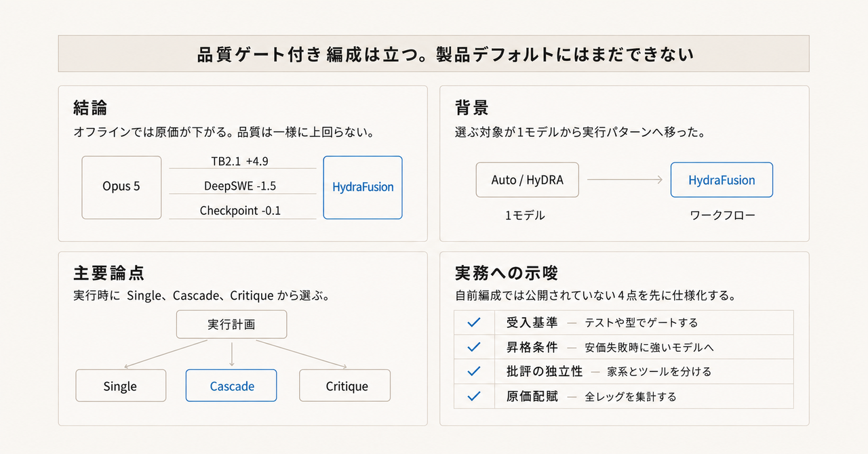The height and width of the screenshot is (454, 868).
Task: Click the 1モデル caption
Action: (525, 215)
